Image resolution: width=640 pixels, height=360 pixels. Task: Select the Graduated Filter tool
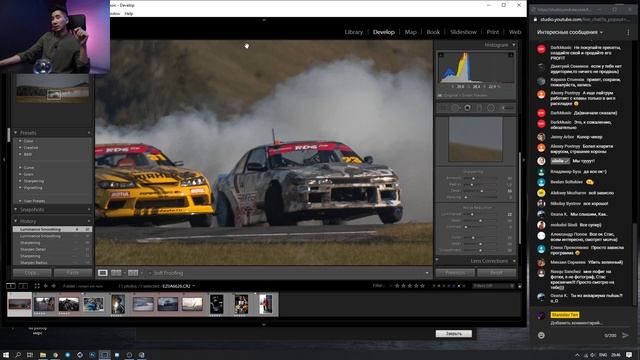tap(479, 108)
